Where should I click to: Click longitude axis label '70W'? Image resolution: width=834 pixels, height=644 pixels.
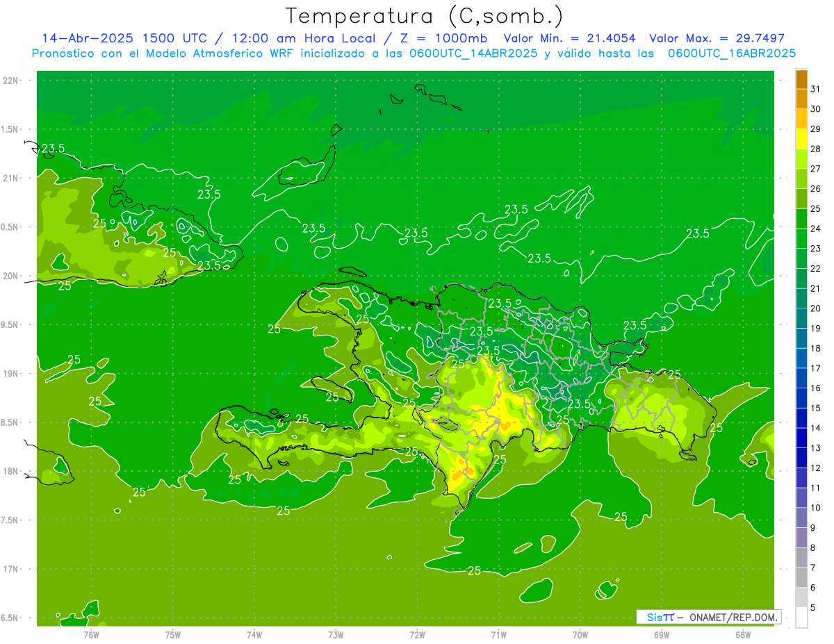(x=580, y=634)
